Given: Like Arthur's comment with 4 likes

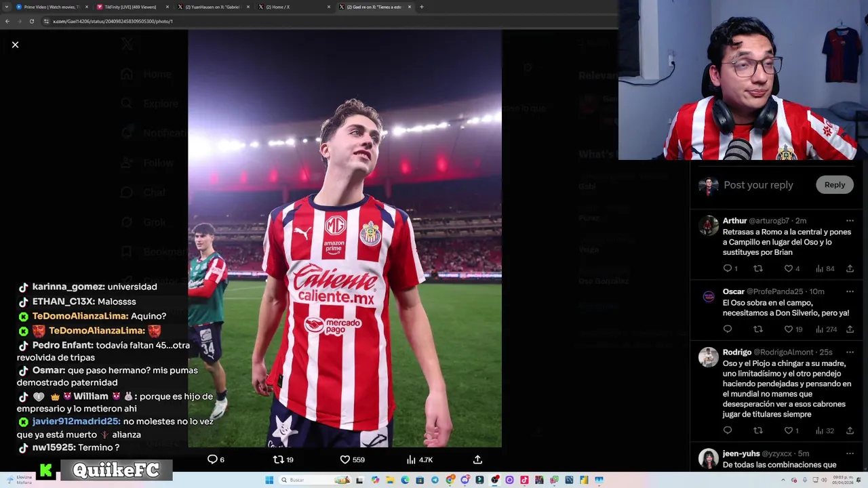Looking at the screenshot, I should coord(791,268).
